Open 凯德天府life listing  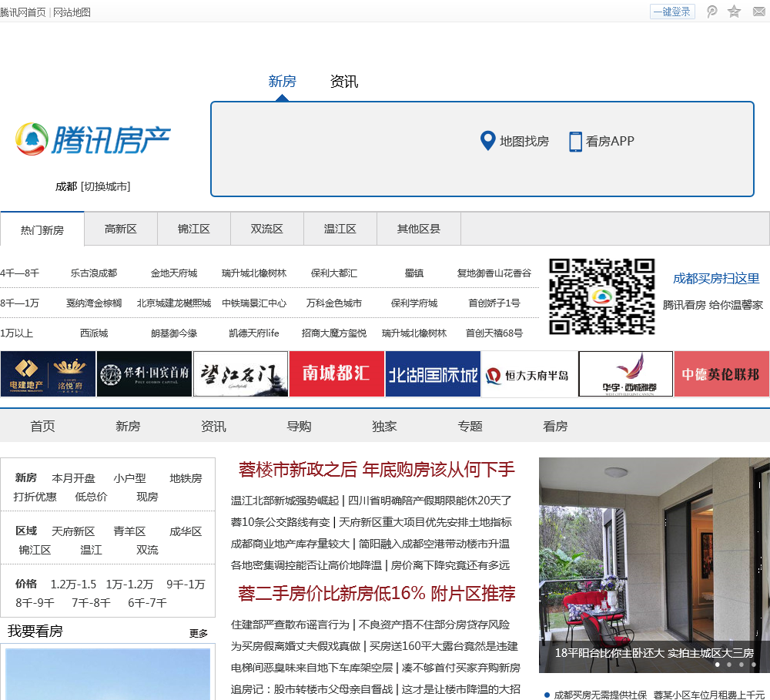[254, 333]
